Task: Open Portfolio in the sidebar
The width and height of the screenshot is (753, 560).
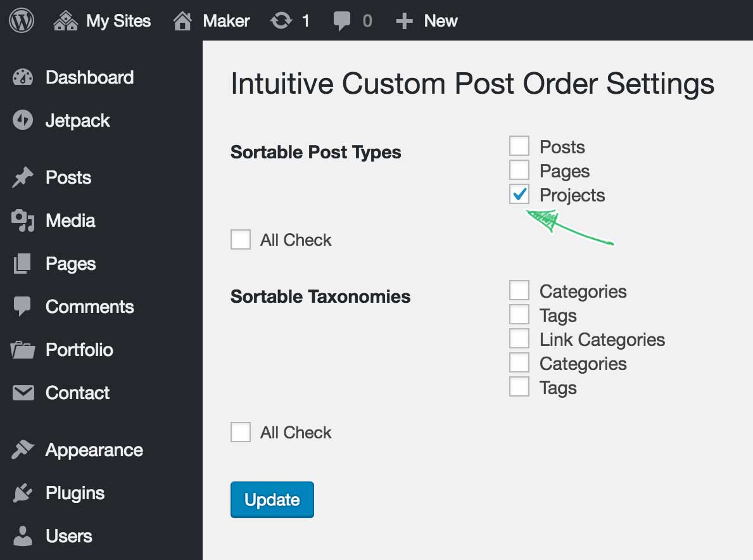Action: (79, 350)
